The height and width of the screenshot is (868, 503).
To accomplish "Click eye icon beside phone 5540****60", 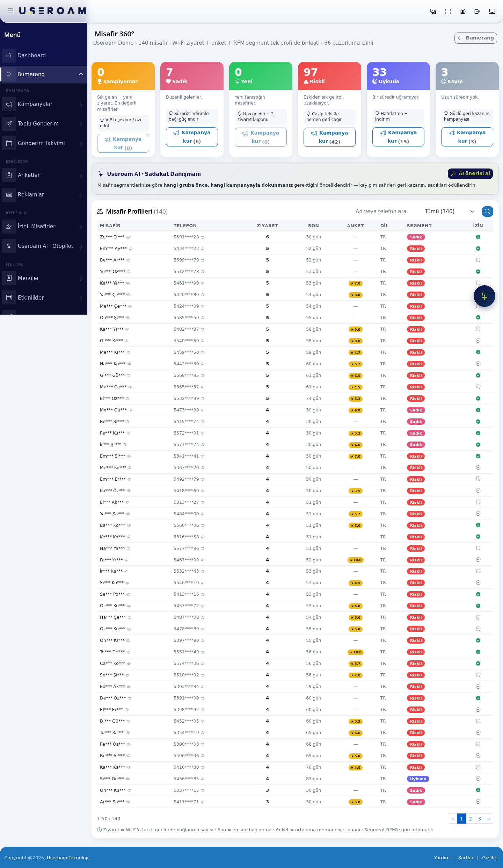I will (x=203, y=341).
